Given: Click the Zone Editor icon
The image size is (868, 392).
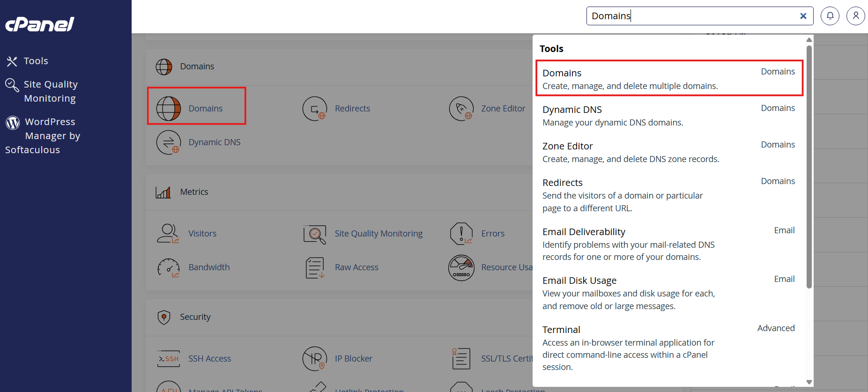Looking at the screenshot, I should [x=461, y=109].
